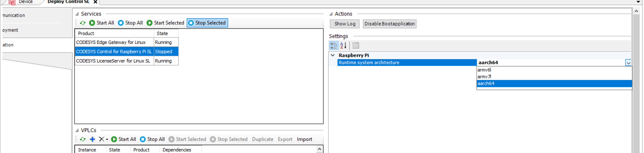This screenshot has width=644, height=153.
Task: Choose armv7l architecture option
Action: point(554,77)
